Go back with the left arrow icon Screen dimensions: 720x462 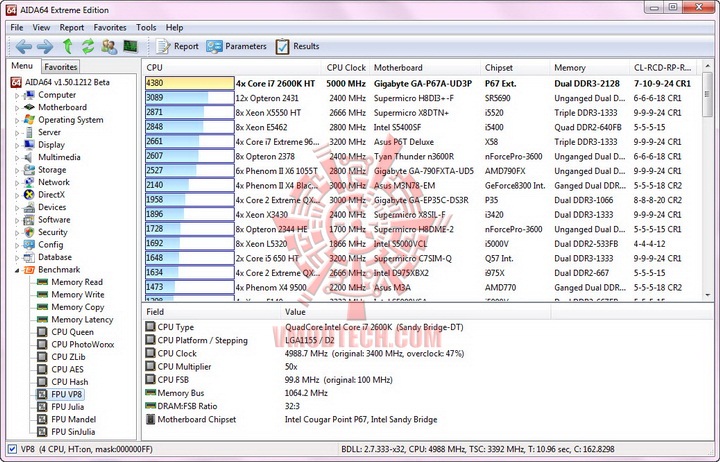click(23, 46)
